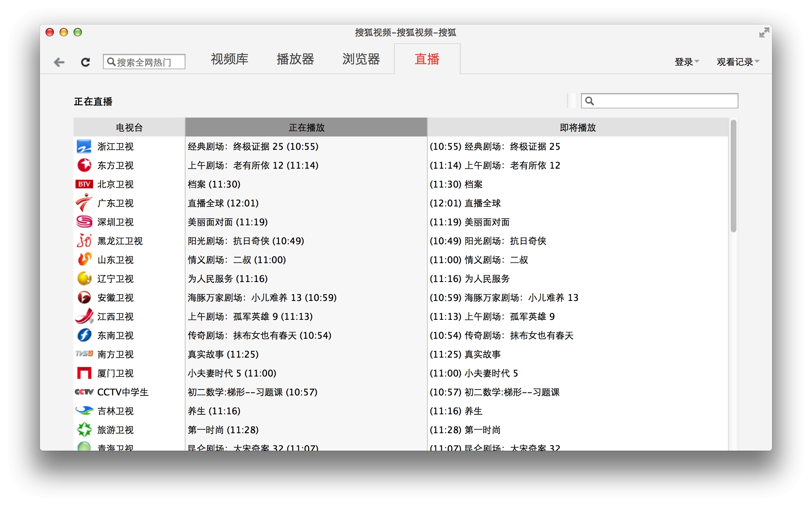Click 真实故事 (11:25) now playing cell
This screenshot has height=506, width=812.
click(223, 354)
